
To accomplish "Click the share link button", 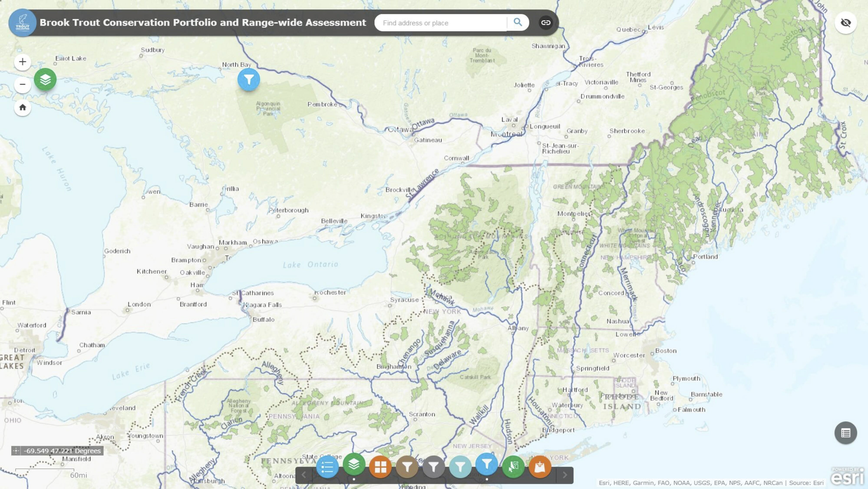I will coord(546,23).
